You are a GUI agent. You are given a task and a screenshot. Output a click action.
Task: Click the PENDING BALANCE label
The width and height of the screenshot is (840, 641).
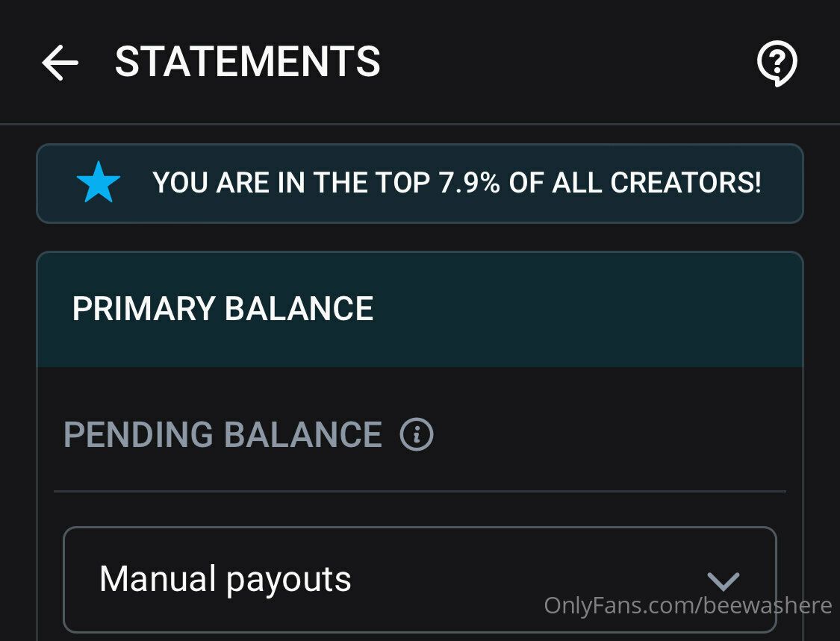click(223, 434)
